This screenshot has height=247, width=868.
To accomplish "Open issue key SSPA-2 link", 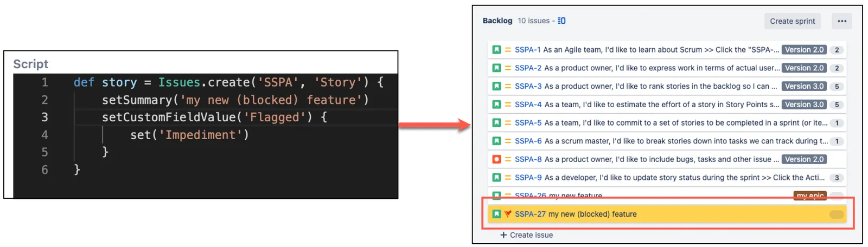I will [x=528, y=68].
